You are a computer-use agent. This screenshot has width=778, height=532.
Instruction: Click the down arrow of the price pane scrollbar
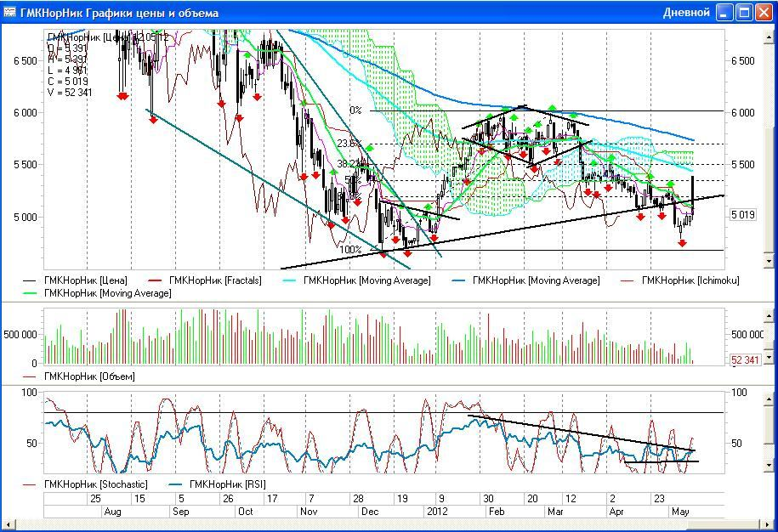pyautogui.click(x=769, y=260)
